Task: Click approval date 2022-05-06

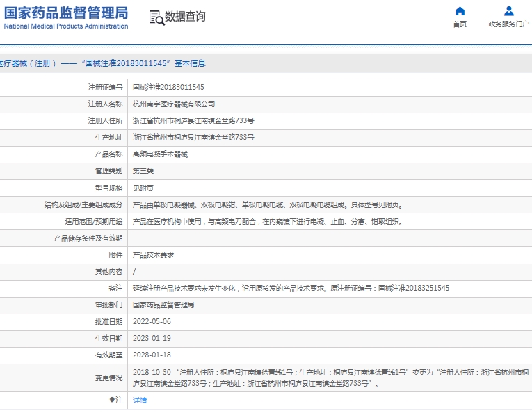Action: point(152,321)
